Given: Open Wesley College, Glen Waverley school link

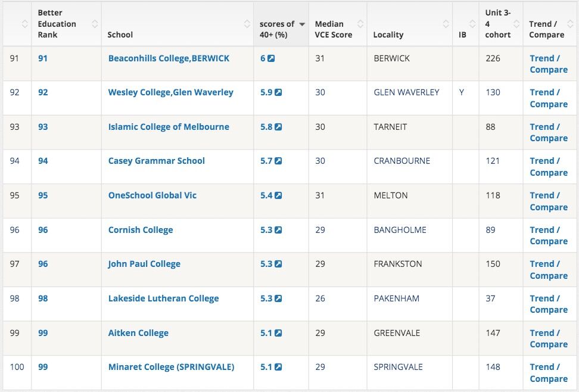Looking at the screenshot, I should pyautogui.click(x=170, y=92).
